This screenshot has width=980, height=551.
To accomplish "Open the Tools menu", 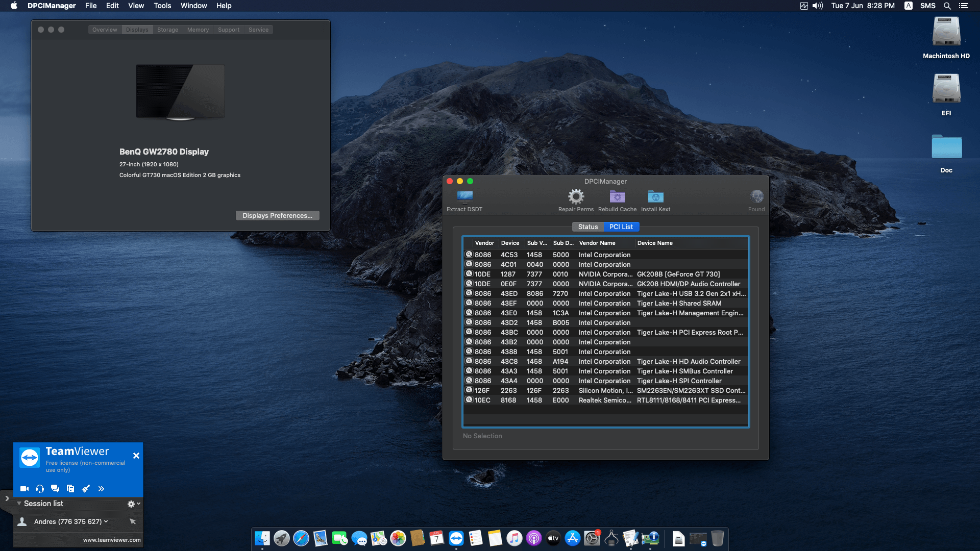I will pyautogui.click(x=162, y=6).
